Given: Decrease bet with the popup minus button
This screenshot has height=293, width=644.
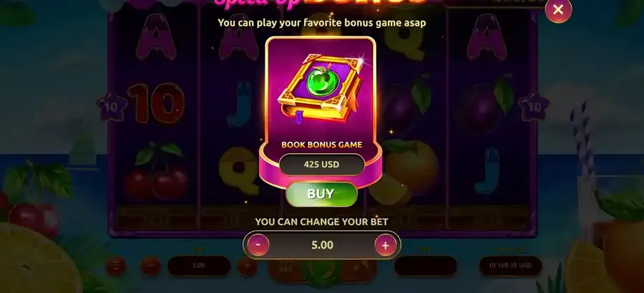Looking at the screenshot, I should point(258,245).
